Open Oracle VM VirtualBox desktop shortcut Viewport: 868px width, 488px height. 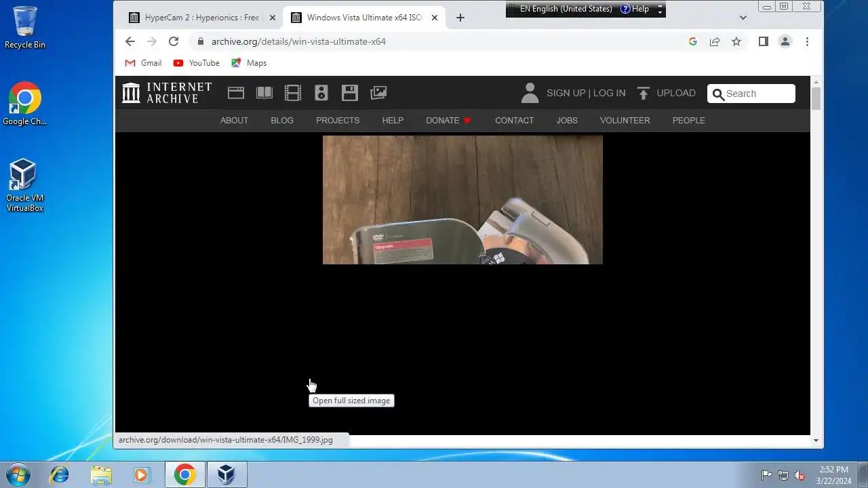pyautogui.click(x=25, y=185)
